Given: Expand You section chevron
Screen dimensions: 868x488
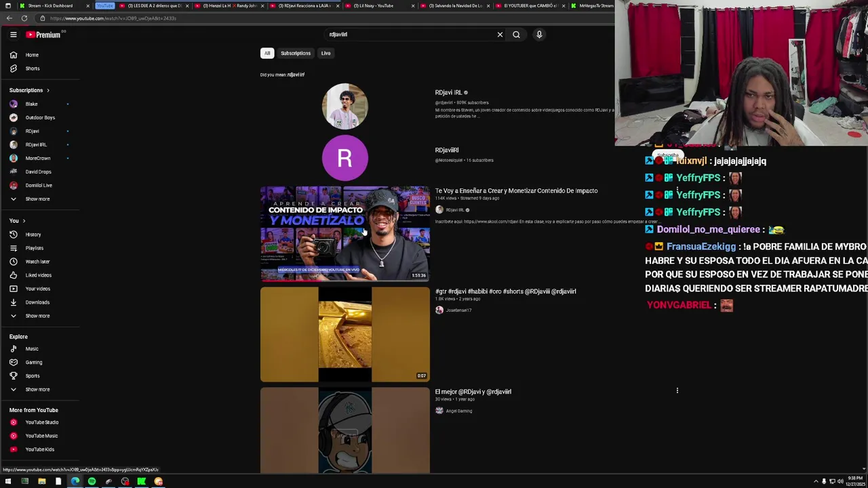Looking at the screenshot, I should (x=24, y=221).
